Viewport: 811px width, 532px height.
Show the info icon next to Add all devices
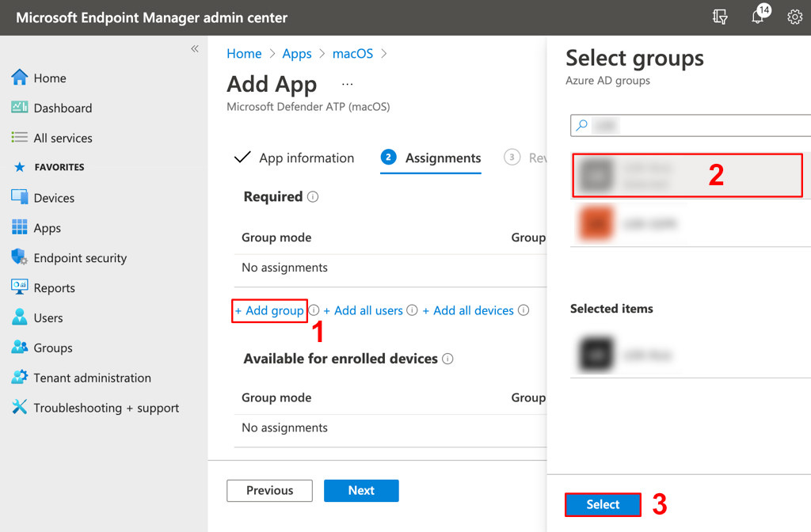[524, 310]
